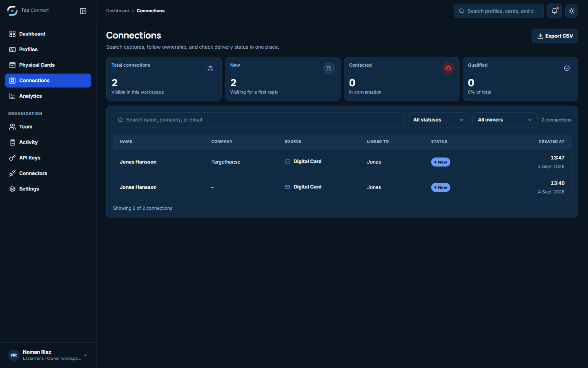The width and height of the screenshot is (588, 368).
Task: Expand the All owners dropdown
Action: pos(505,120)
